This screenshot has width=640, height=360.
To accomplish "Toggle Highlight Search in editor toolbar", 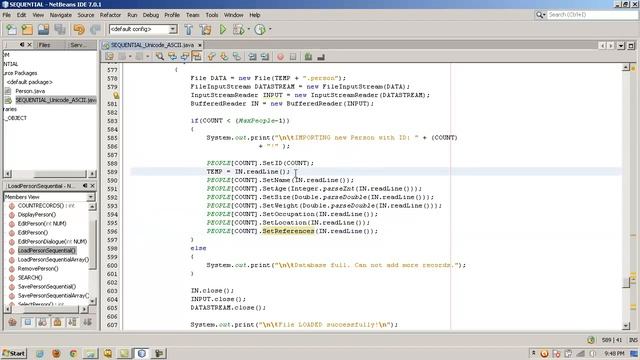I will pos(197,57).
